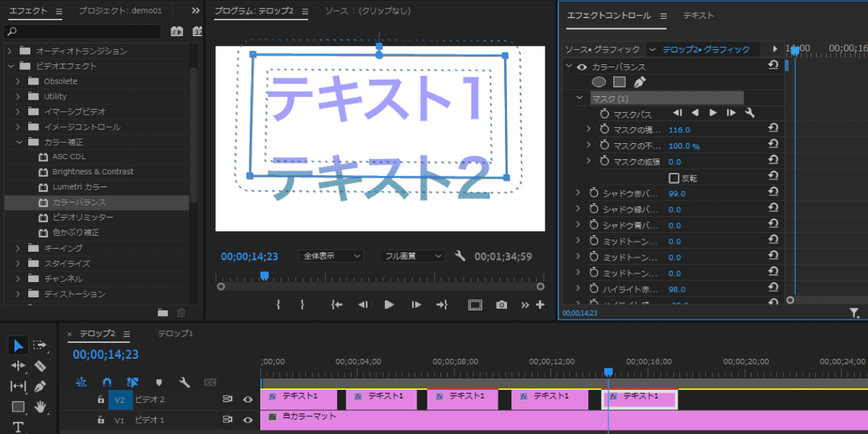Click the new custom bin folder icon
The width and height of the screenshot is (868, 434).
click(x=162, y=312)
